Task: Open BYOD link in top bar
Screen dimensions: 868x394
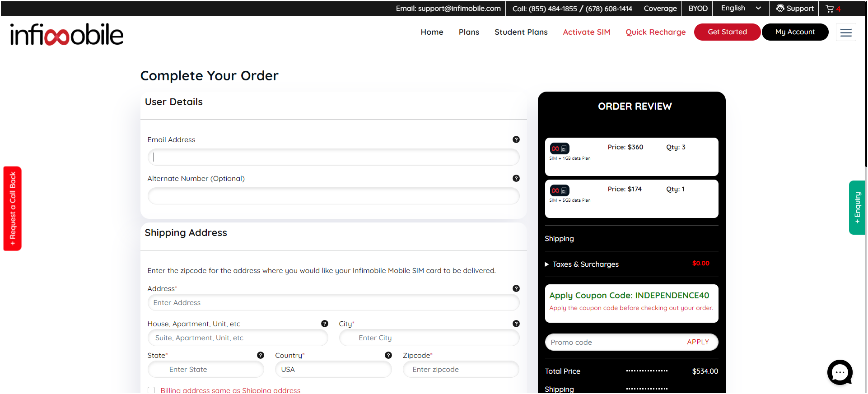Action: (x=698, y=9)
